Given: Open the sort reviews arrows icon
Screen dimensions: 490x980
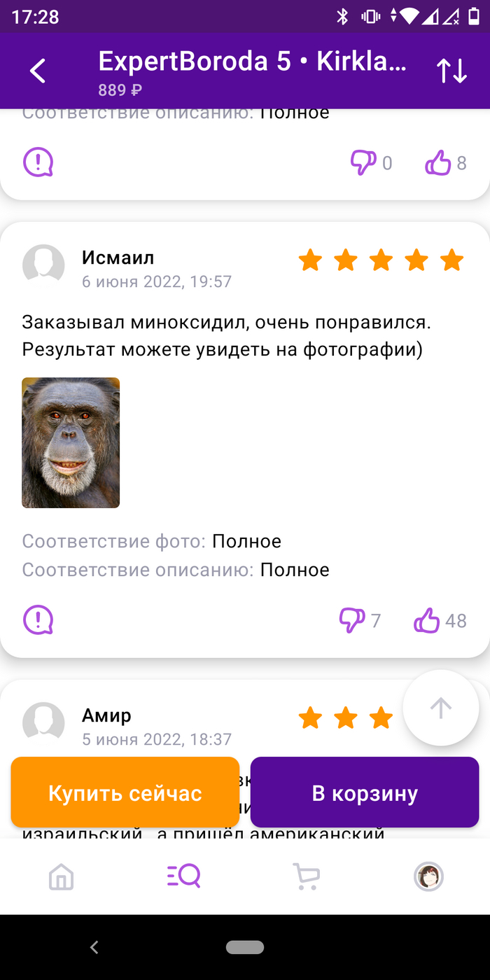Looking at the screenshot, I should pyautogui.click(x=451, y=71).
